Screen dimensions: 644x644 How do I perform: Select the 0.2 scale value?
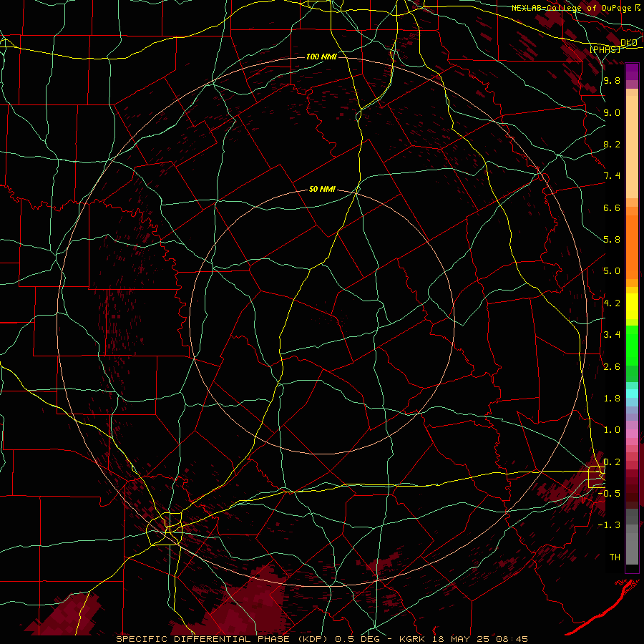(x=612, y=462)
